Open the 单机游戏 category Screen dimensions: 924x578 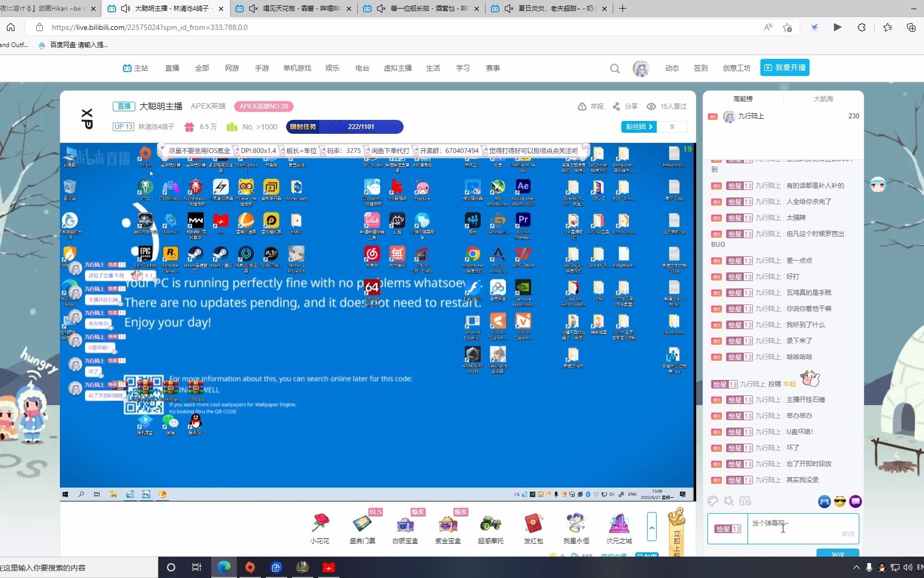click(297, 68)
